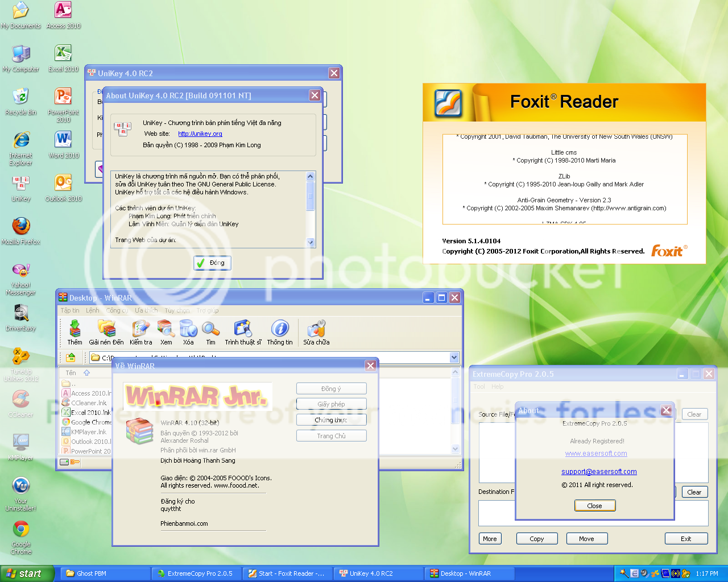Launch Access 2010 desktop shortcut
728x582 pixels.
[63, 15]
